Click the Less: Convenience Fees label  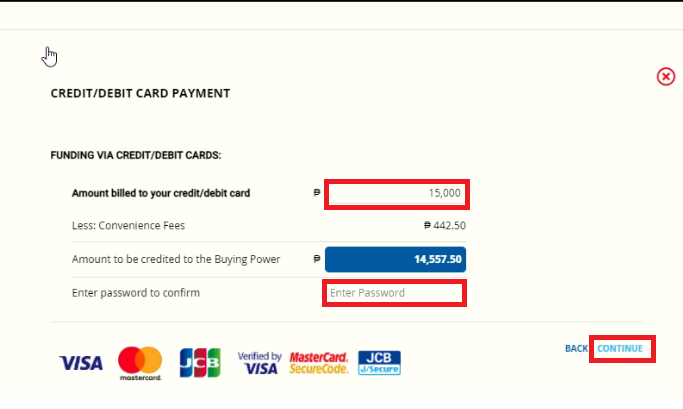tap(128, 226)
